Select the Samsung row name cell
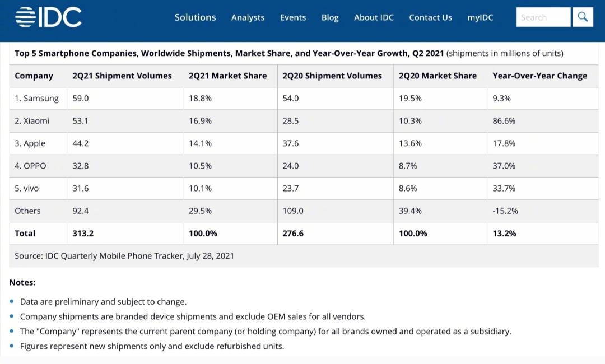This screenshot has height=364, width=605. [36, 99]
